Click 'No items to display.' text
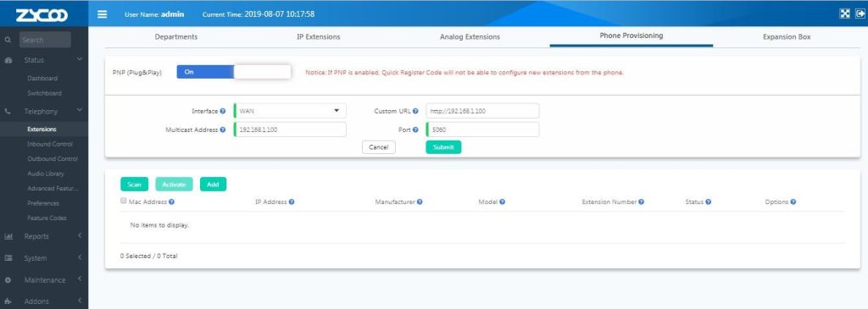 (x=159, y=225)
